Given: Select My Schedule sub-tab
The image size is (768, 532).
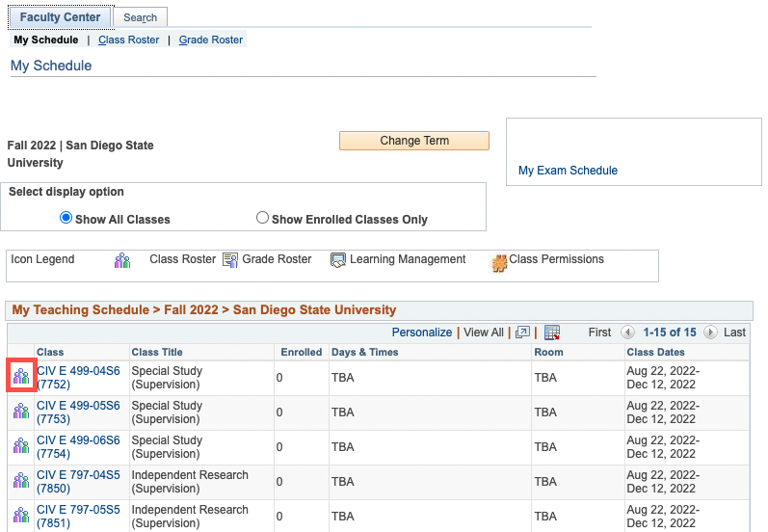Looking at the screenshot, I should [x=46, y=40].
